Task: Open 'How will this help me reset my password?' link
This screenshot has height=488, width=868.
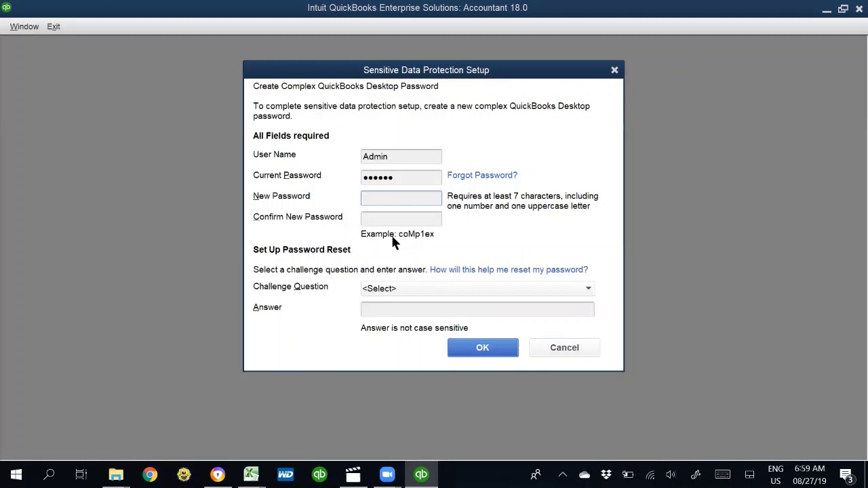Action: [509, 270]
